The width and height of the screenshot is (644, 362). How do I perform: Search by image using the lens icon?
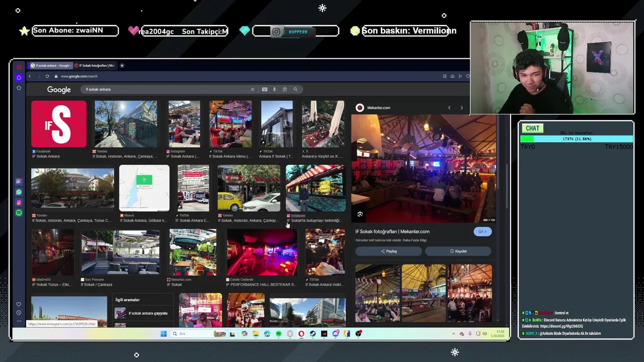[x=285, y=89]
